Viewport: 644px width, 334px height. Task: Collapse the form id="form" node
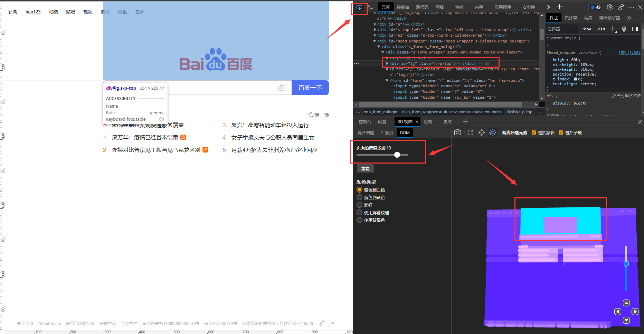(387, 80)
